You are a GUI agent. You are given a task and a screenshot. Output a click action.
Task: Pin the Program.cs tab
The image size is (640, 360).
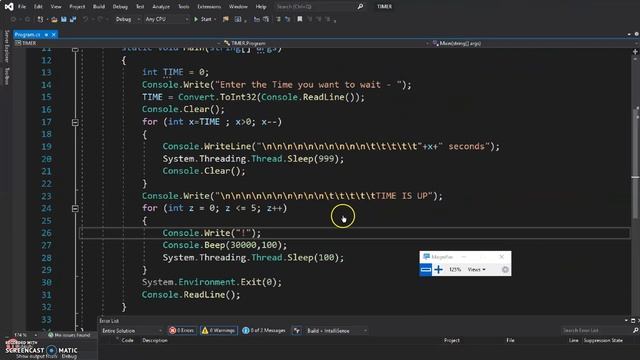pyautogui.click(x=46, y=35)
